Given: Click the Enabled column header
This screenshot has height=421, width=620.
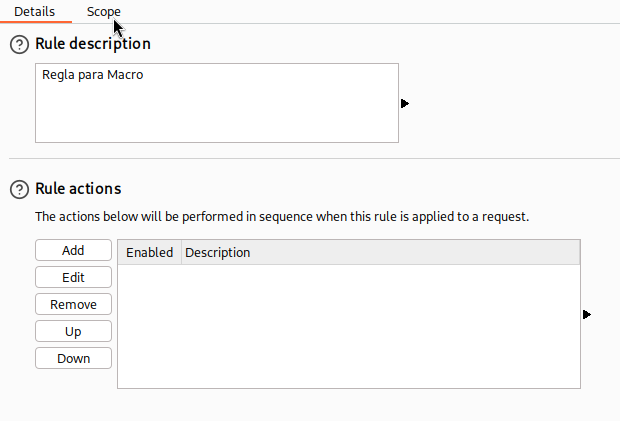Looking at the screenshot, I should click(149, 252).
